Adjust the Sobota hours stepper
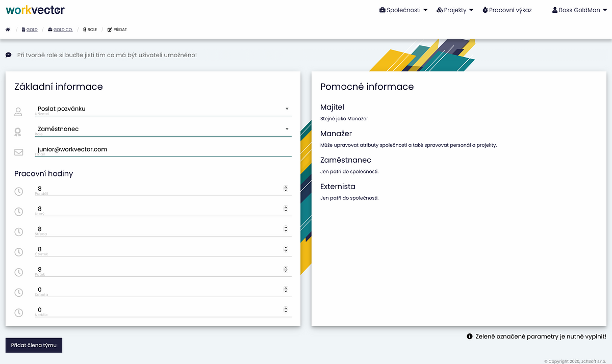The width and height of the screenshot is (612, 364). point(286,290)
